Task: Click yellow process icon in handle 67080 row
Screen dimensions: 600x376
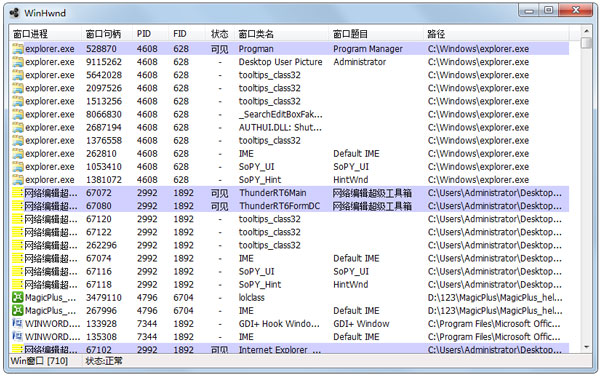Action: [x=18, y=206]
